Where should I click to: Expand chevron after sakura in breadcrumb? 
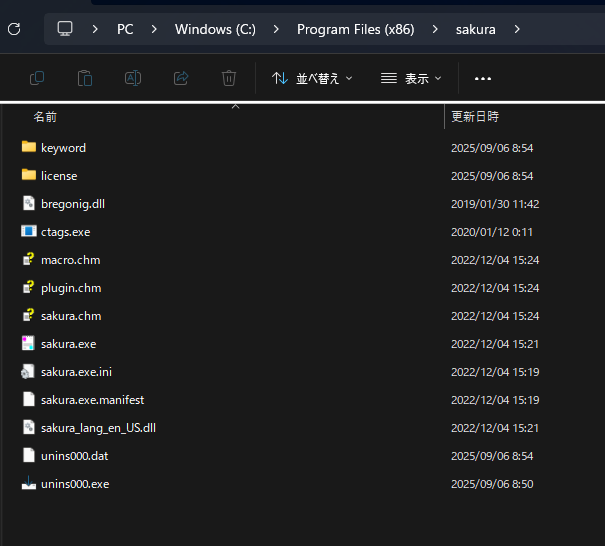click(x=517, y=29)
